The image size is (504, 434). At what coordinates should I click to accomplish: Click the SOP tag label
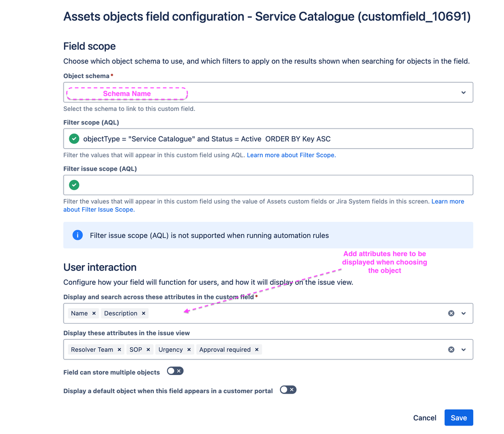click(136, 349)
